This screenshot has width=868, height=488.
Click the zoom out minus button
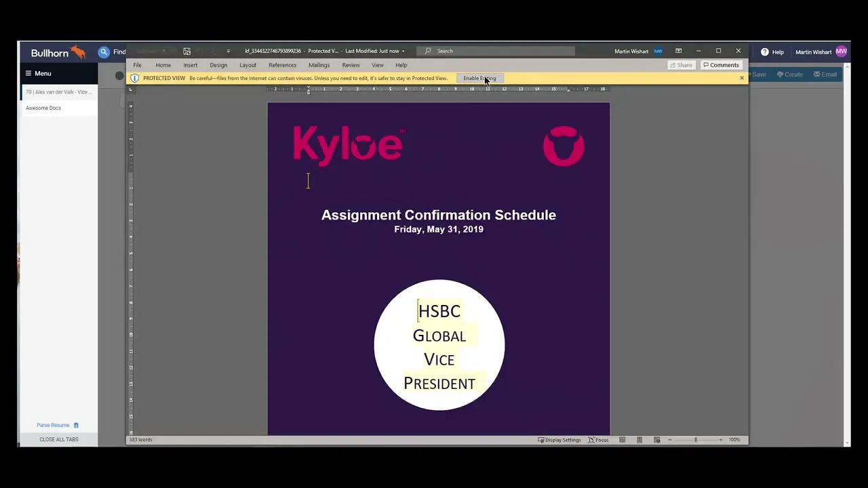pyautogui.click(x=669, y=440)
